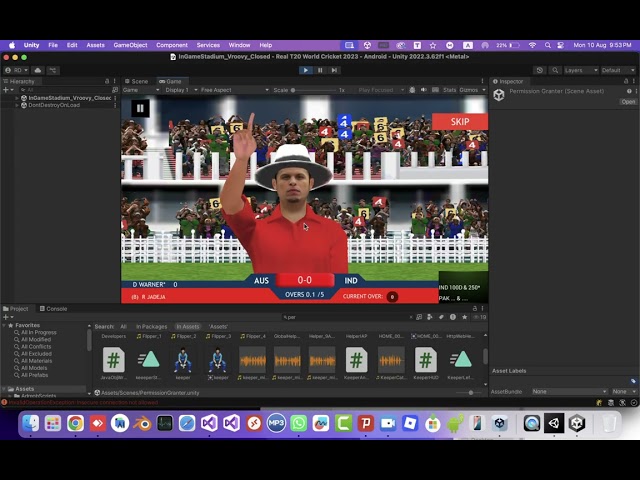Collapse the Favorites tree section
Image resolution: width=640 pixels, height=480 pixels.
(4, 326)
